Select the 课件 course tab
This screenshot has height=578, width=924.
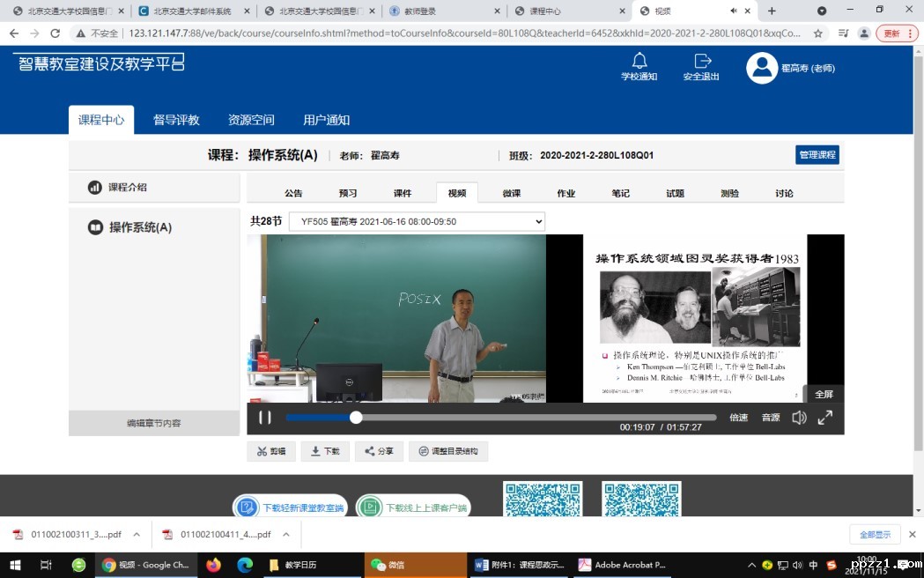[x=403, y=193]
